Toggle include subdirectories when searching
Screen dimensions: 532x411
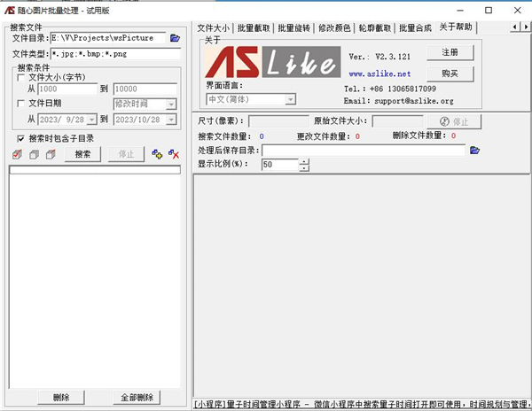pos(21,138)
